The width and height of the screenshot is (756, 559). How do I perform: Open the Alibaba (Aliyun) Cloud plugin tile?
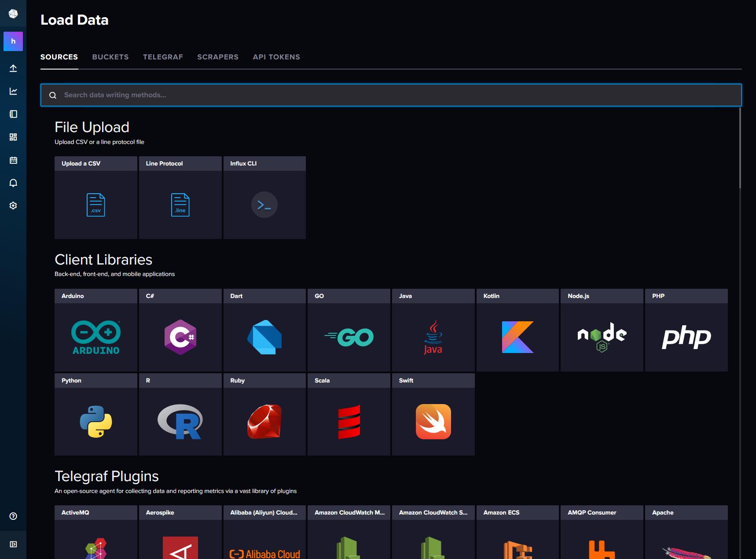pos(264,532)
